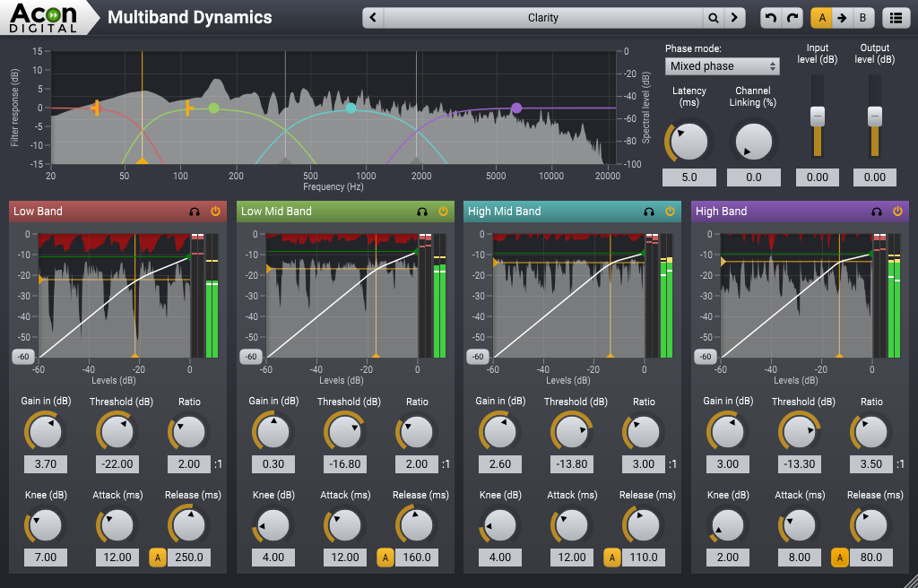Click the Low Band Threshold value field
Image resolution: width=918 pixels, height=588 pixels.
117,463
